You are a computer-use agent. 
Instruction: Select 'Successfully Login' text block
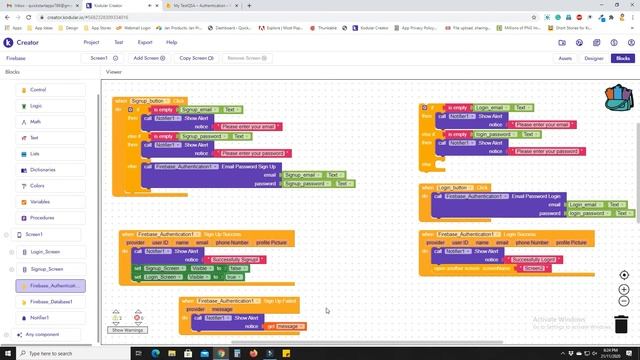pos(533,260)
